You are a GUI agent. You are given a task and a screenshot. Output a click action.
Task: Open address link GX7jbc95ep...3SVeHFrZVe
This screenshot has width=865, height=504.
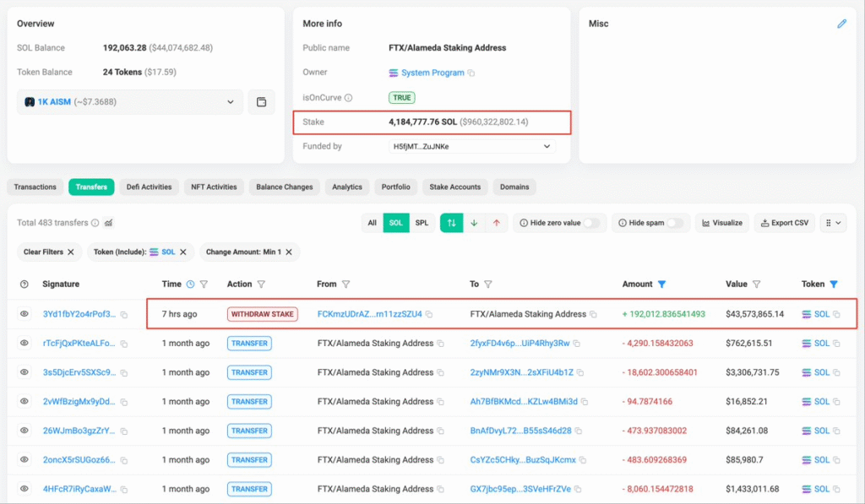[520, 489]
